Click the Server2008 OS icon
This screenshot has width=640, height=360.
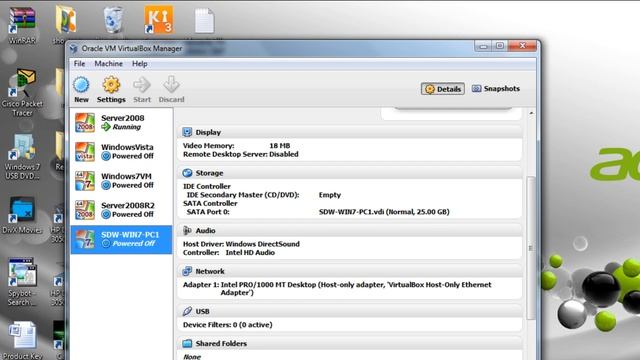85,122
